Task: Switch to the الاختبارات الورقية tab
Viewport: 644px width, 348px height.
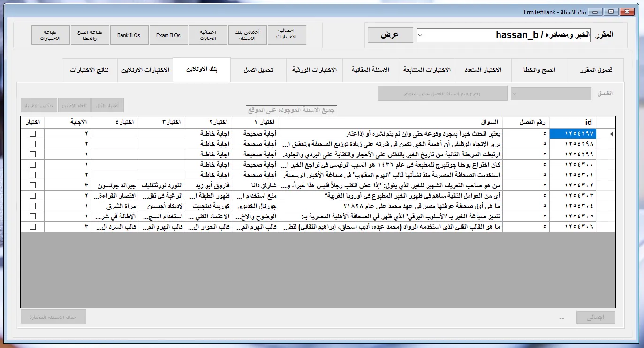Action: (314, 70)
